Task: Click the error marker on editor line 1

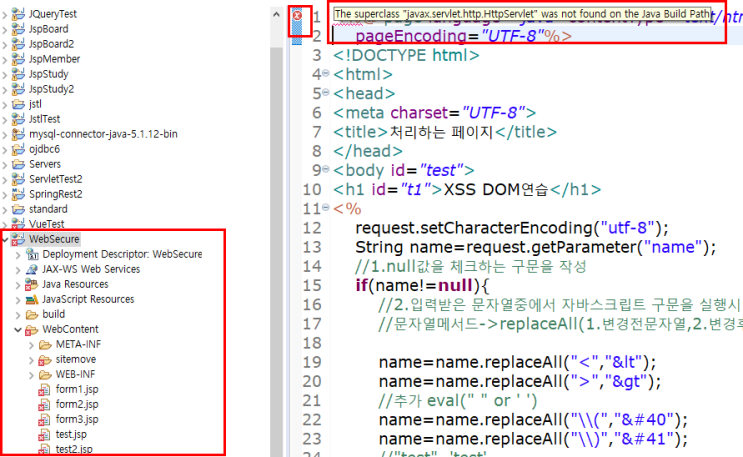Action: point(297,15)
